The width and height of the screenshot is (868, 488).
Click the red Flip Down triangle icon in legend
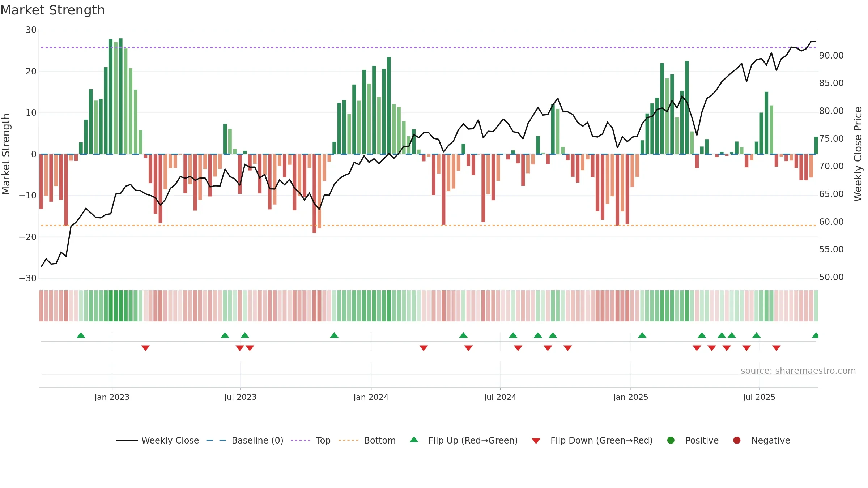[x=536, y=441]
